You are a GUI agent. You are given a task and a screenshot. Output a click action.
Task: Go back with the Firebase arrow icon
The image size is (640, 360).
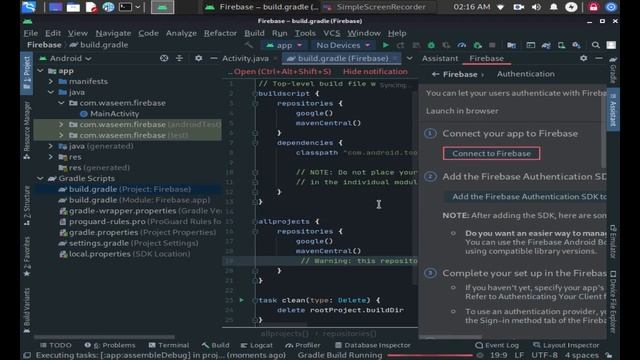coord(436,74)
